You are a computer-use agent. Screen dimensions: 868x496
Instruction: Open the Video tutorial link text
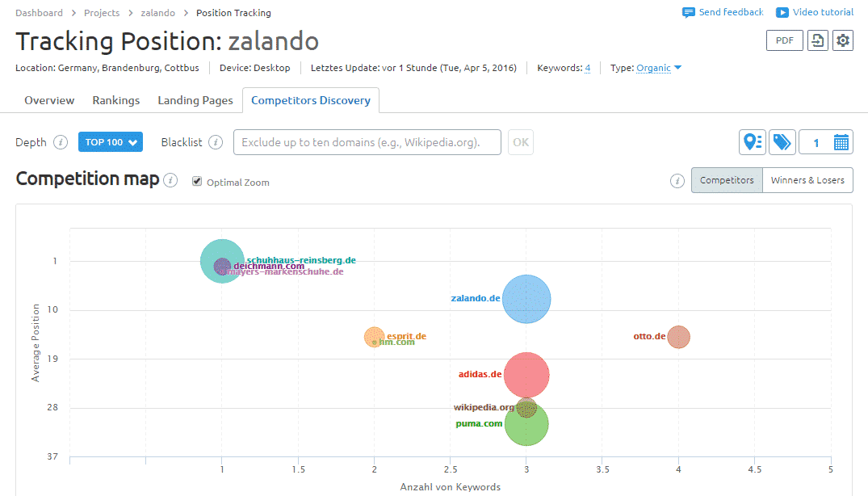pos(823,12)
